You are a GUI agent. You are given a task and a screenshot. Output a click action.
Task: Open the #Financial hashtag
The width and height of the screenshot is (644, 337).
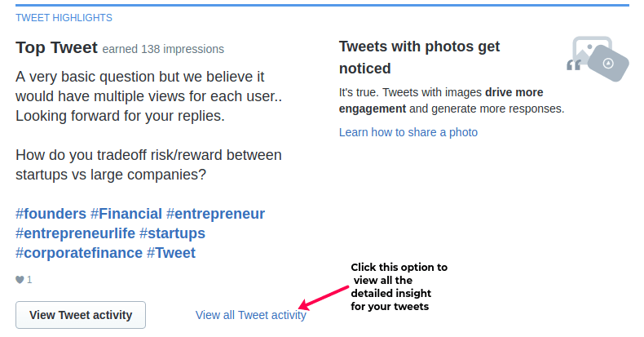click(x=126, y=214)
